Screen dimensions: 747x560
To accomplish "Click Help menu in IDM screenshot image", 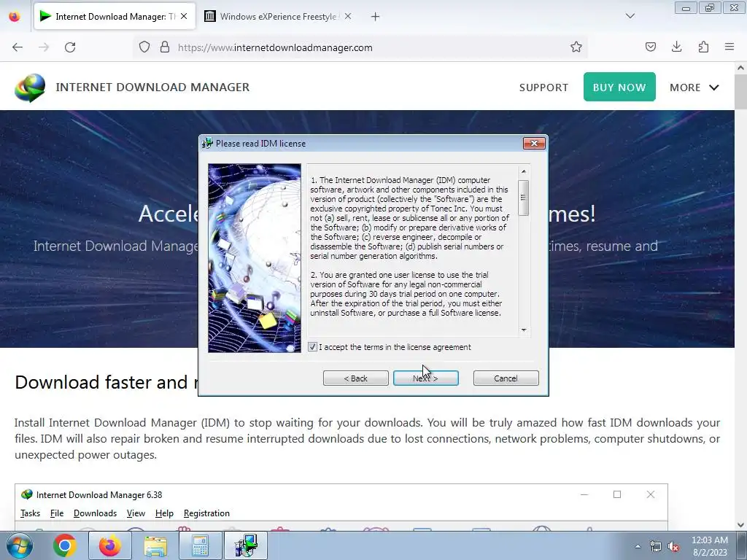I will pyautogui.click(x=164, y=513).
